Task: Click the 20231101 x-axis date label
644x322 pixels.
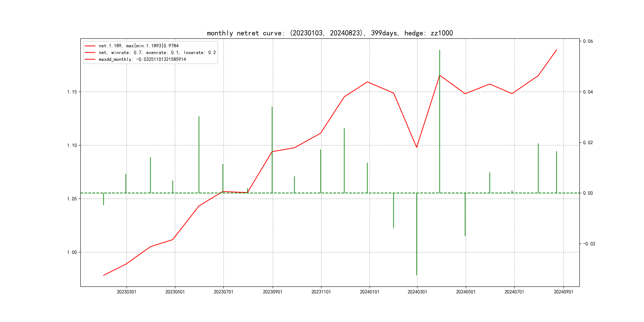Action: [x=321, y=292]
